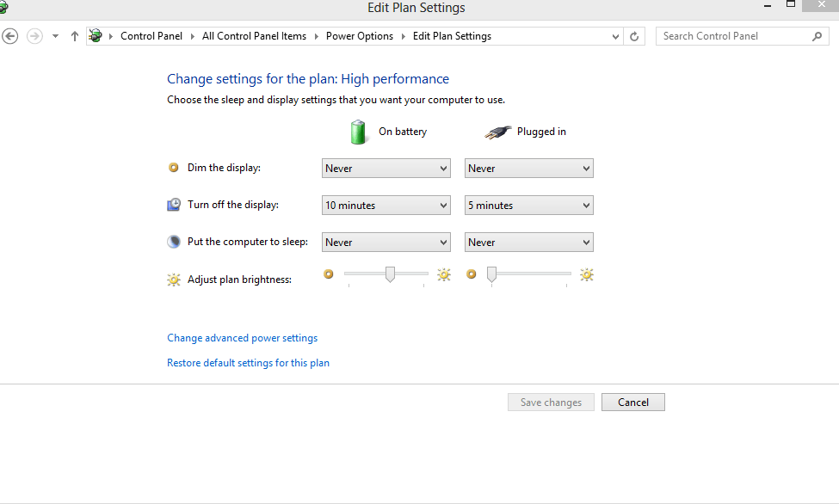The image size is (839, 504).
Task: Open Put the computer to sleep battery dropdown
Action: (x=386, y=243)
